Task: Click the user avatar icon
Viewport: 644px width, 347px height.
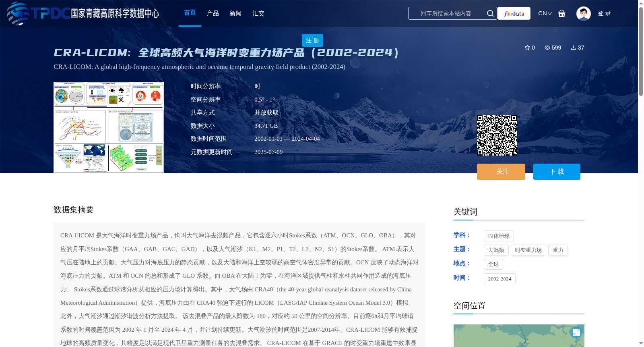Action: [584, 13]
